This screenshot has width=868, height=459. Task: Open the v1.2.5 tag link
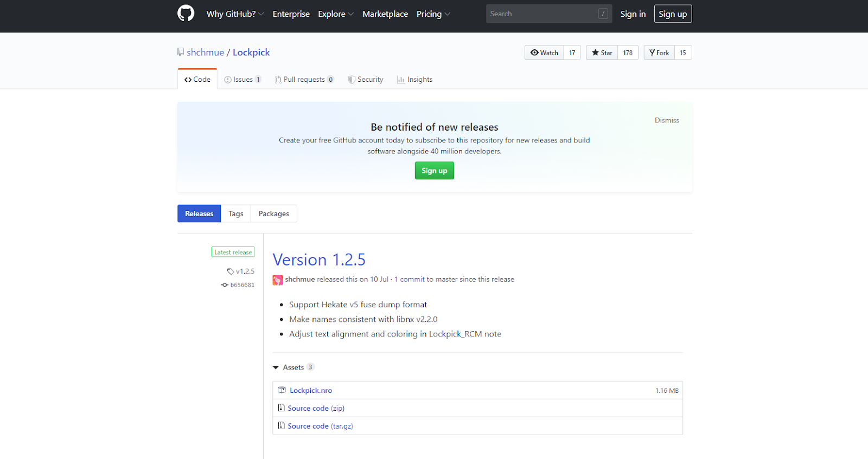point(245,271)
